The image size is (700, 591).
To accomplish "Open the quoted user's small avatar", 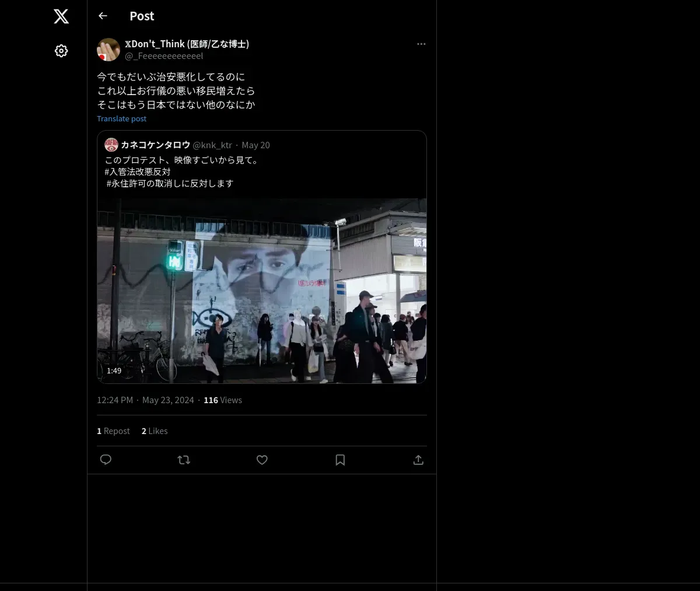I will click(x=111, y=145).
